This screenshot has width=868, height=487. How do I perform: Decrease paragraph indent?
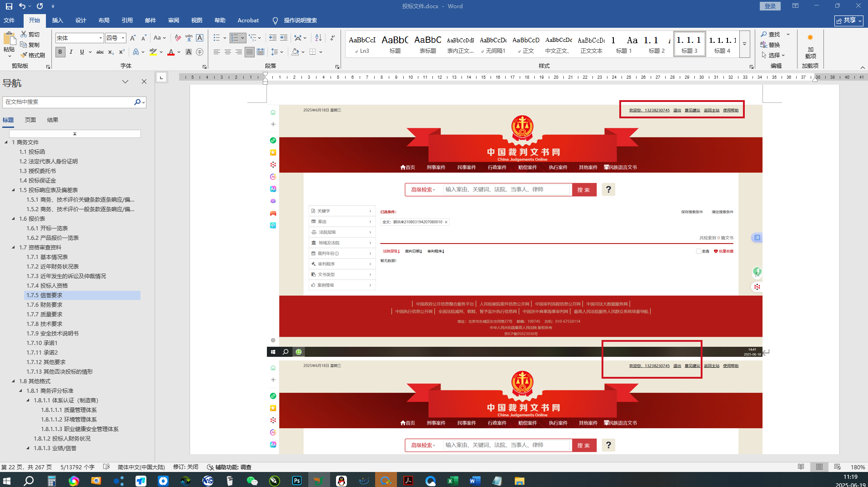tap(273, 38)
